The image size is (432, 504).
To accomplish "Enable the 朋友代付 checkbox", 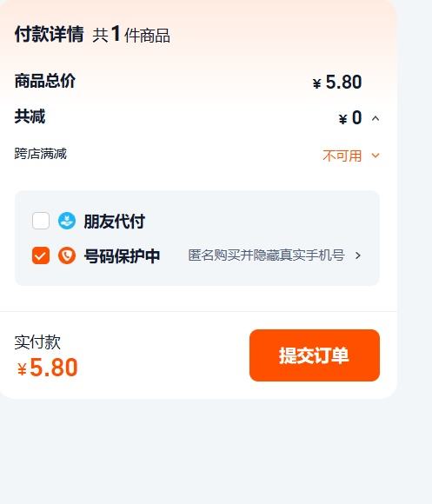I will [x=41, y=221].
